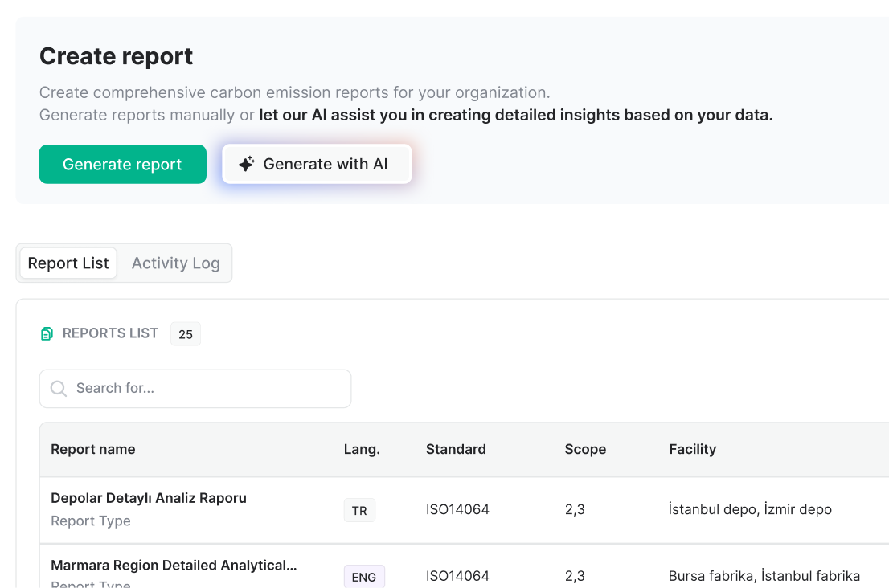This screenshot has width=889, height=588.
Task: Click İstanbul depo, İzmir depo facility cell
Action: click(750, 509)
